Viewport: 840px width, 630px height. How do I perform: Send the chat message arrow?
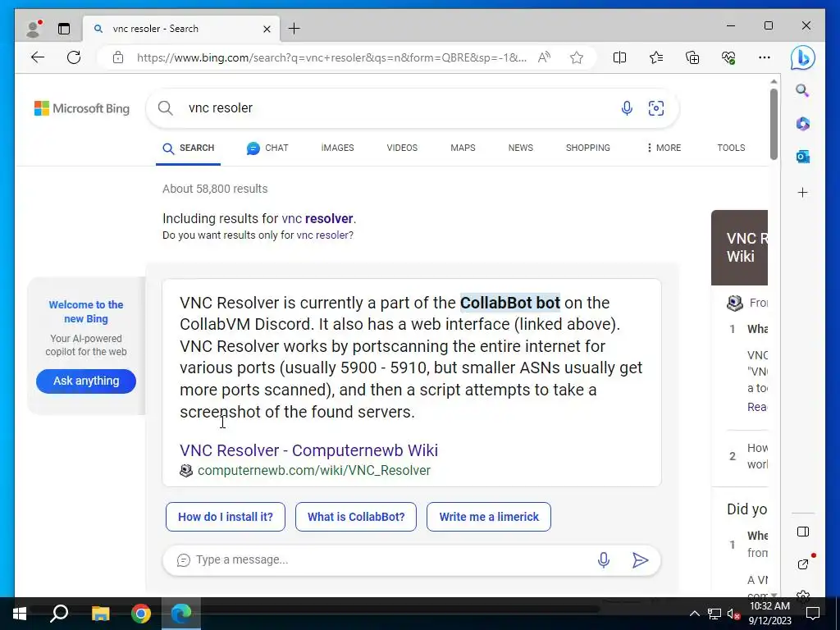click(640, 559)
